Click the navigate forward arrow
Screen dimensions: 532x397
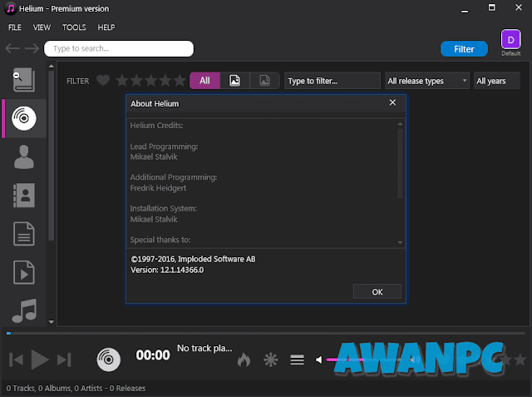click(x=32, y=48)
